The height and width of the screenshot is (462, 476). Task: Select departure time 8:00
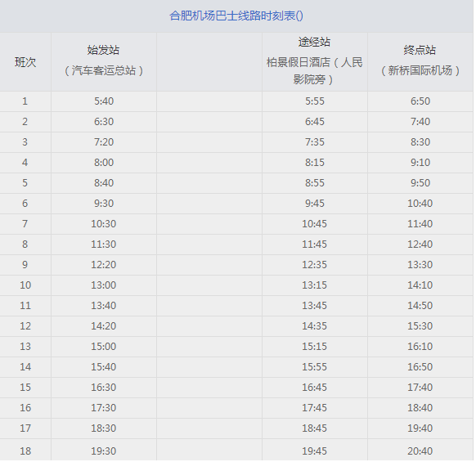pos(104,163)
